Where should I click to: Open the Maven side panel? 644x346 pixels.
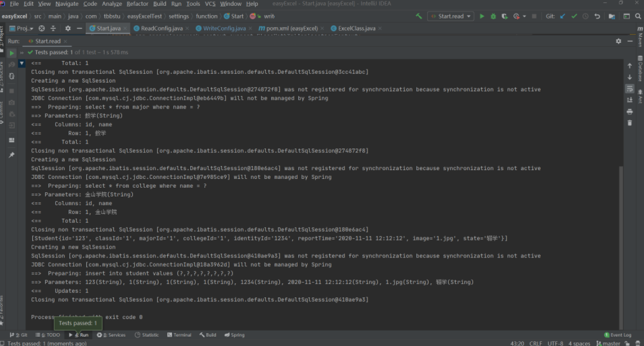point(640,37)
